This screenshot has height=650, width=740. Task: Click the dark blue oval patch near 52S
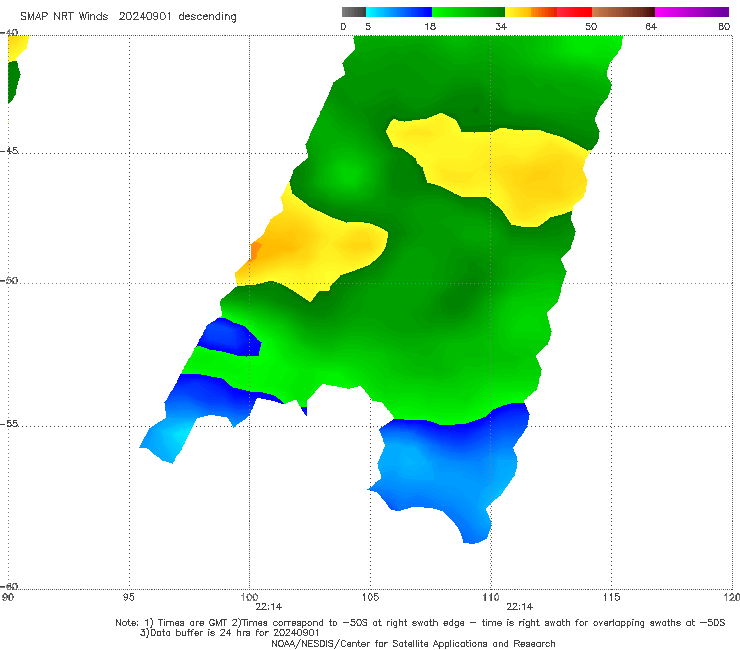point(230,337)
